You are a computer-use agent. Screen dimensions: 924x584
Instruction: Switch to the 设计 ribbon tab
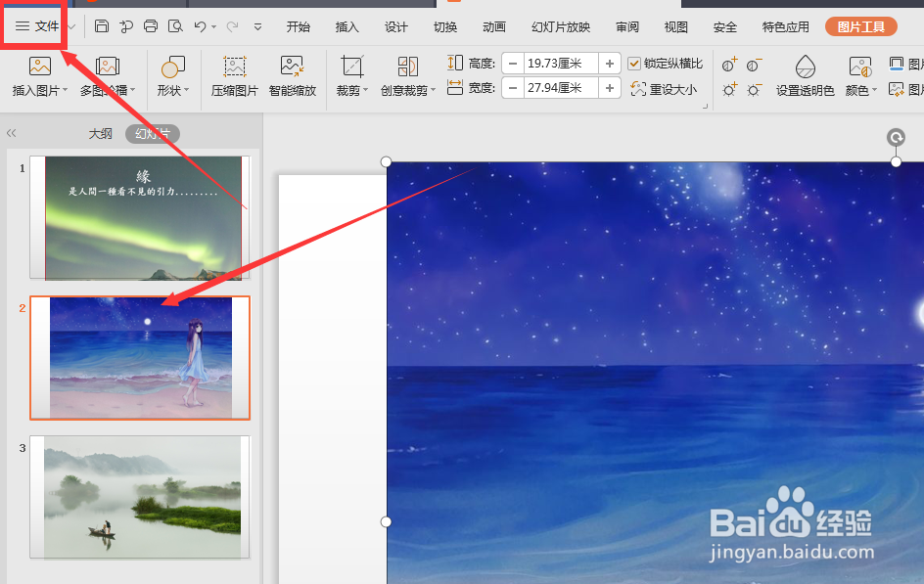click(x=396, y=27)
